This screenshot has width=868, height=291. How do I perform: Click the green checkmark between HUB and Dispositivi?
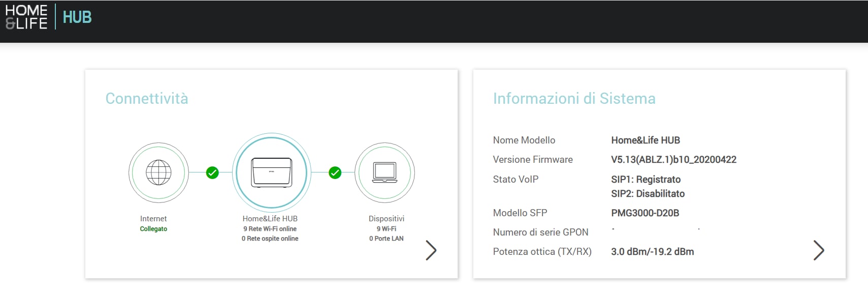click(335, 173)
